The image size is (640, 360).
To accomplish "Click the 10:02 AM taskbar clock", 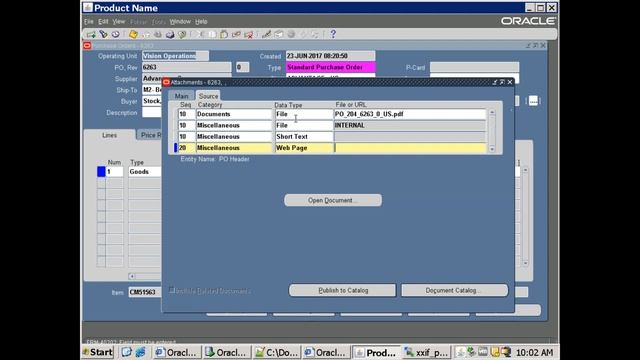I will click(535, 352).
